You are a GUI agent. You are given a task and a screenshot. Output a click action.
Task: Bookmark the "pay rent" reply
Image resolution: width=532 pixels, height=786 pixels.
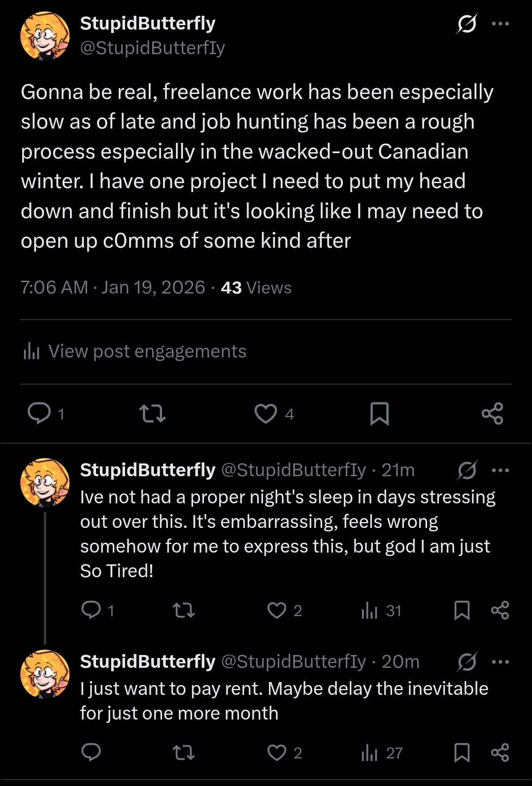[462, 753]
